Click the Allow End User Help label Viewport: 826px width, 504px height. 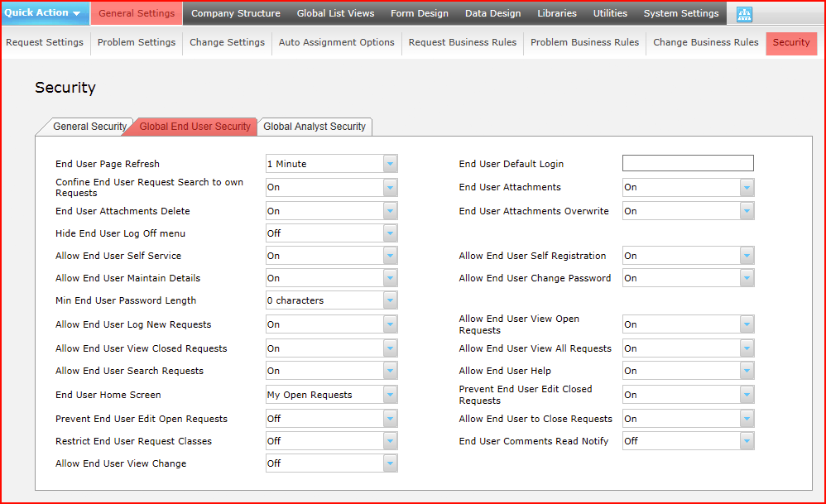(505, 371)
